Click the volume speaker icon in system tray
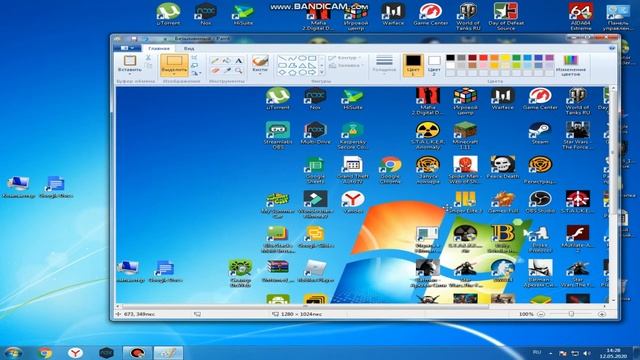The width and height of the screenshot is (640, 360). pyautogui.click(x=587, y=353)
